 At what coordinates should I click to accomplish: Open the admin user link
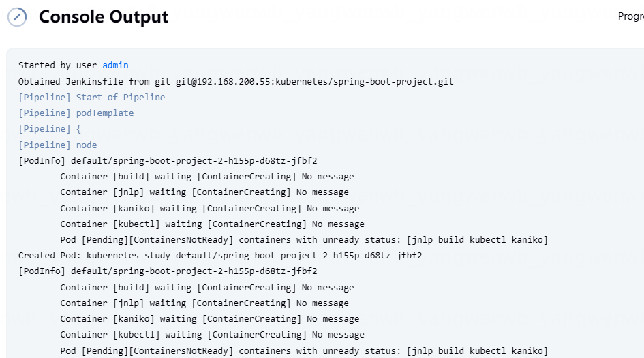(115, 65)
